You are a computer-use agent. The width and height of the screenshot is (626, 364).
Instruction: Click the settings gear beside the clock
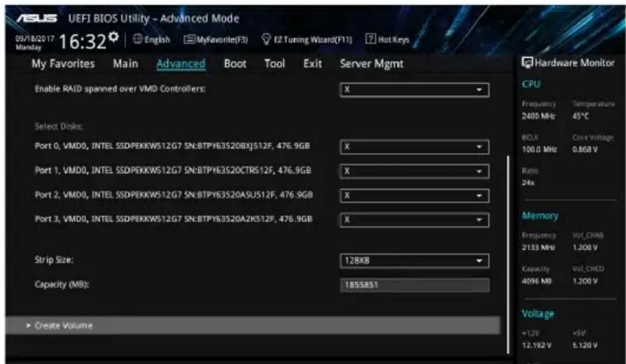click(x=114, y=37)
